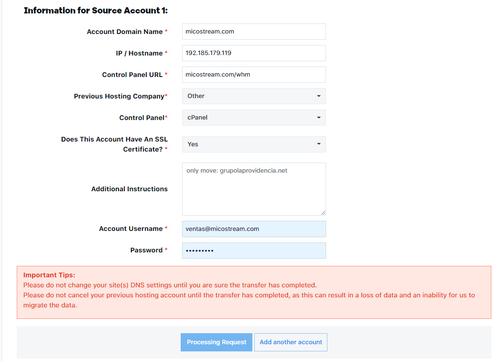500x361 pixels.
Task: Click the Account Domain Name label
Action: pyautogui.click(x=125, y=32)
